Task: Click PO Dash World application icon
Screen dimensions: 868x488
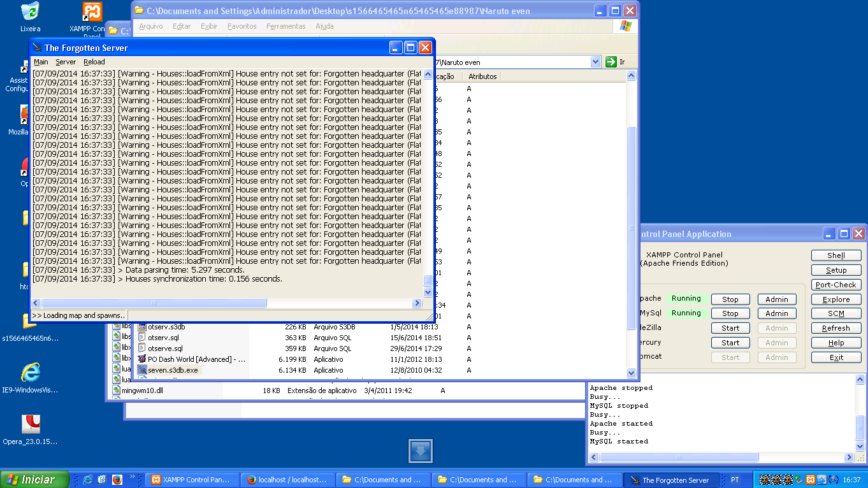Action: point(142,359)
